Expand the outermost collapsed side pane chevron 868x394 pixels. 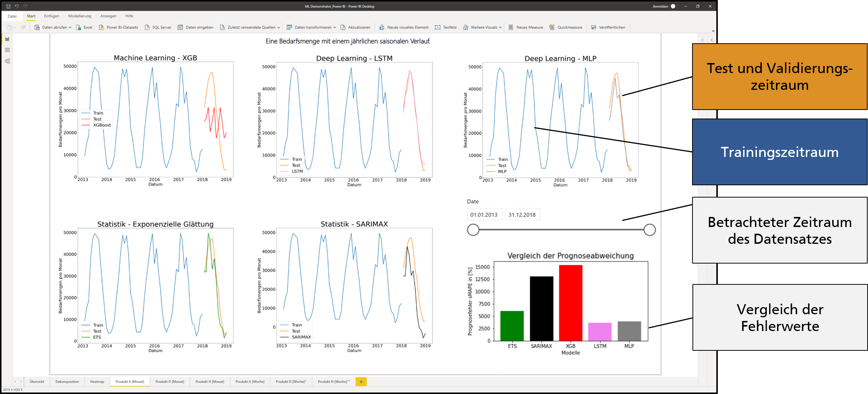point(712,40)
